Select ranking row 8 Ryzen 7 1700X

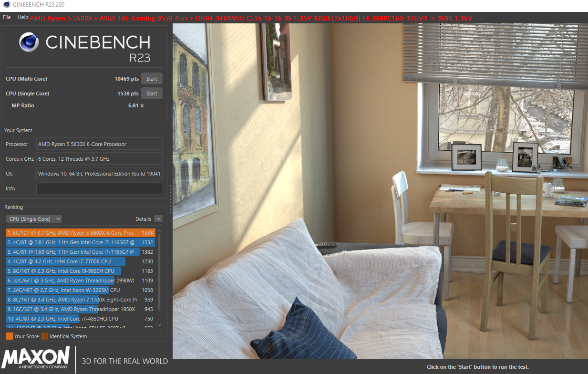[x=80, y=300]
